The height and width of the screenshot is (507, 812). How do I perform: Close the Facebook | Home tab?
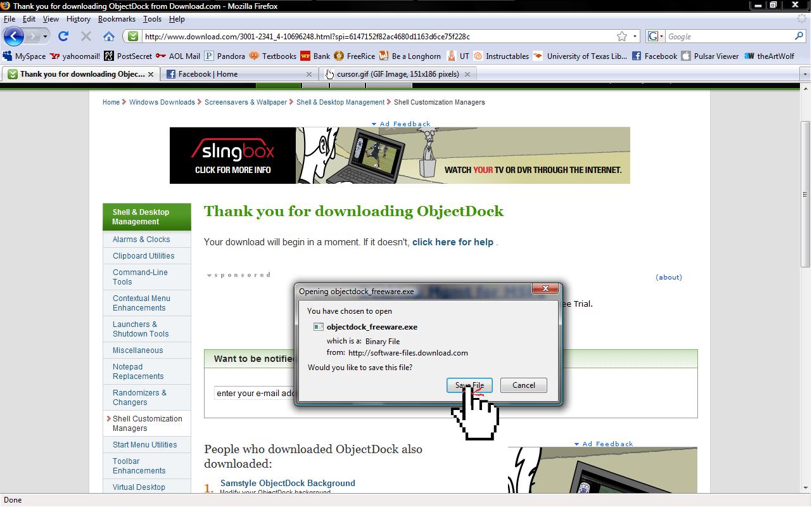click(x=309, y=74)
